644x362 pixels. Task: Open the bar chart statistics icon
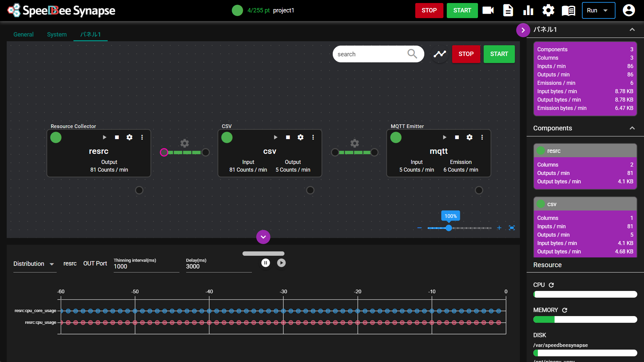point(528,10)
